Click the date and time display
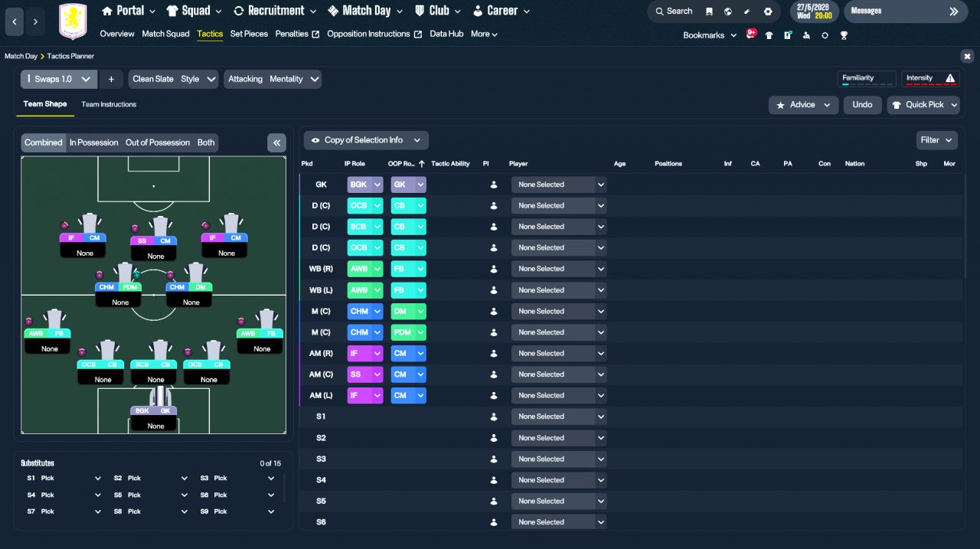980x549 pixels. pos(814,11)
